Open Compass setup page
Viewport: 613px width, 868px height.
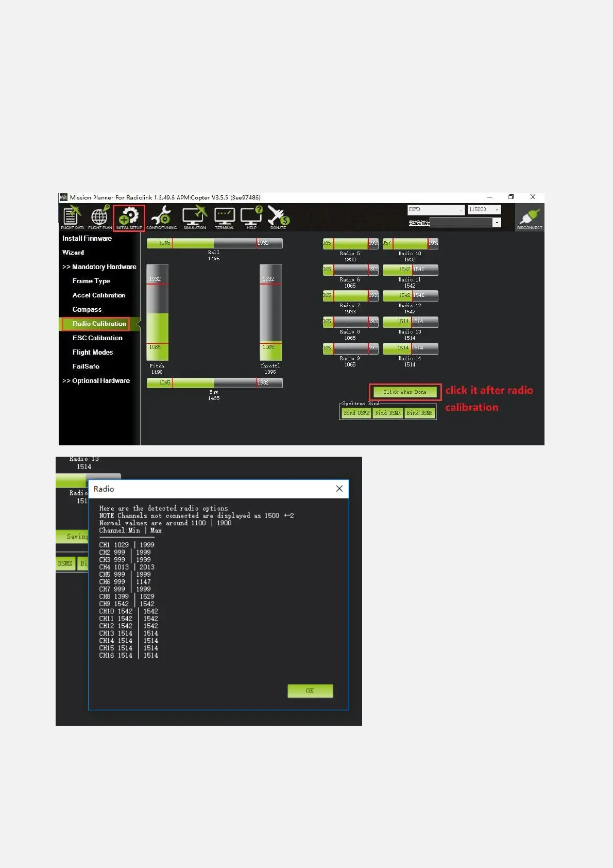coord(87,310)
